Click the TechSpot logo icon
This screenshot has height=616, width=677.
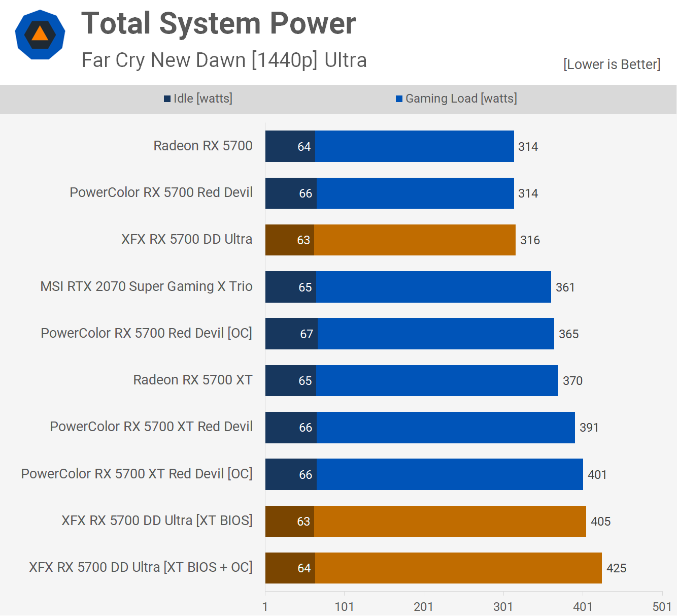click(x=40, y=35)
